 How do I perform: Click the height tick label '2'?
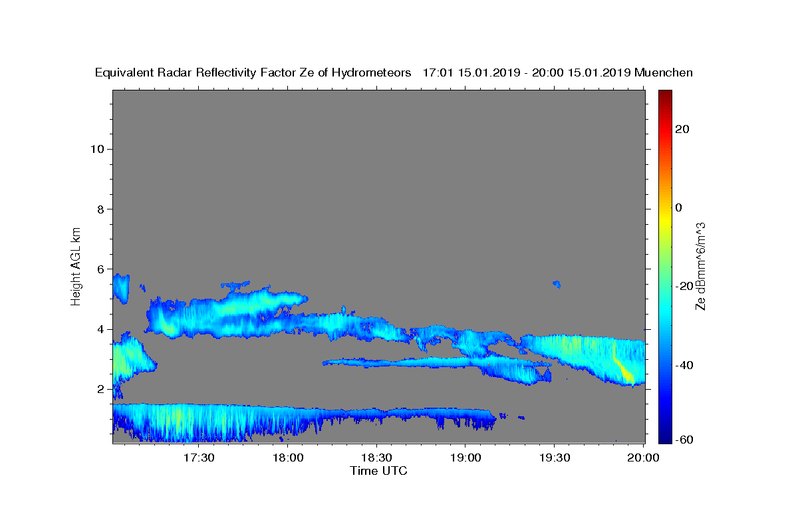pos(100,389)
